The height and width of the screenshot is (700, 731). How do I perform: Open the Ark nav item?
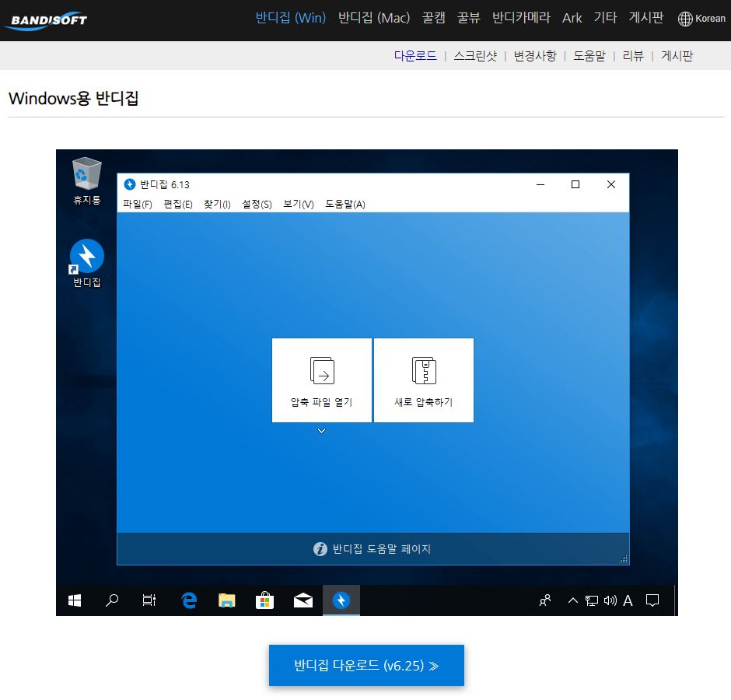[x=572, y=18]
